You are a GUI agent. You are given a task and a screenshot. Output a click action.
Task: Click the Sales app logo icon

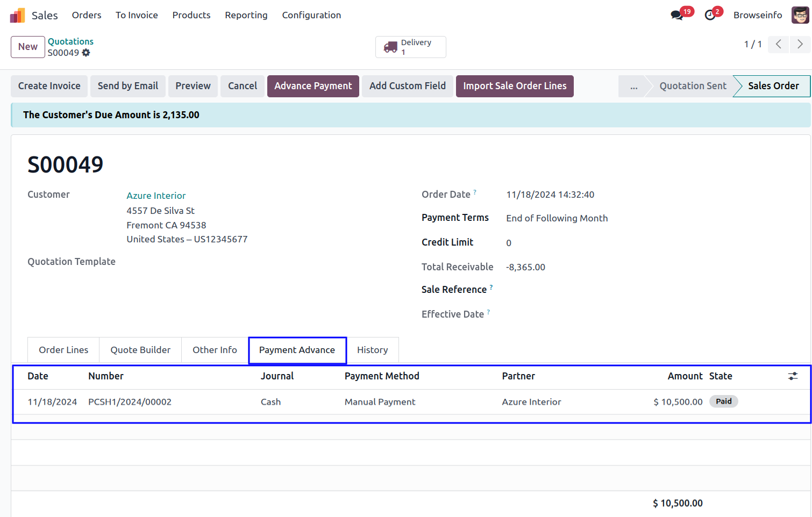[17, 16]
